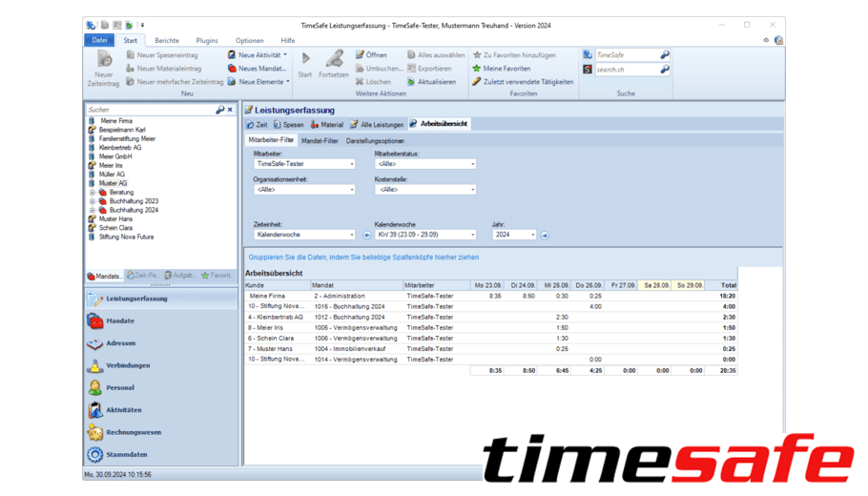The height and width of the screenshot is (496, 868).
Task: Switch to the Berichte ribbon tab
Action: tap(167, 41)
